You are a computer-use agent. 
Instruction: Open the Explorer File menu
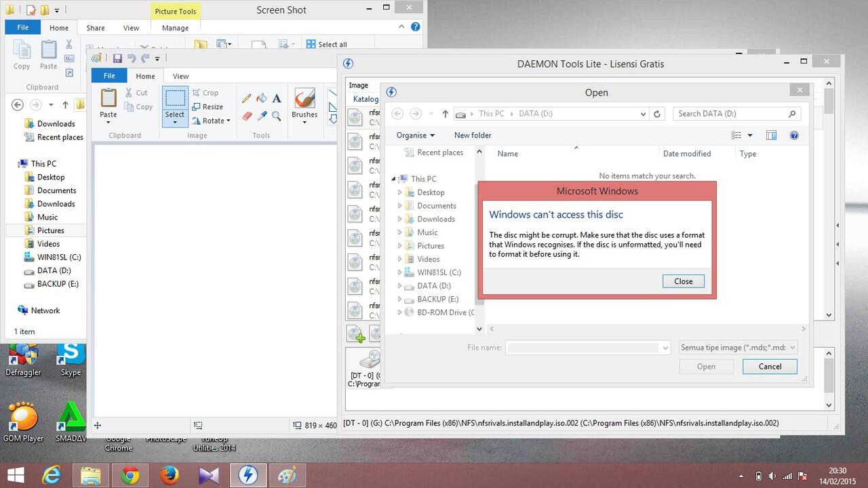[x=22, y=28]
